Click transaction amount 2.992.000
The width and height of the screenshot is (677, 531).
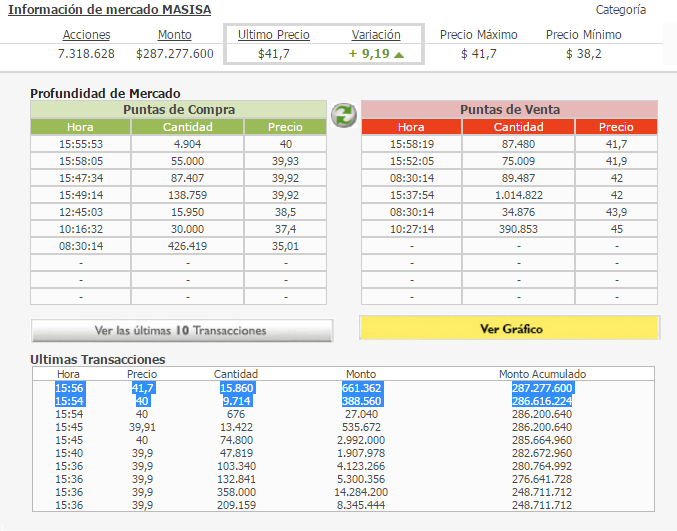(361, 440)
